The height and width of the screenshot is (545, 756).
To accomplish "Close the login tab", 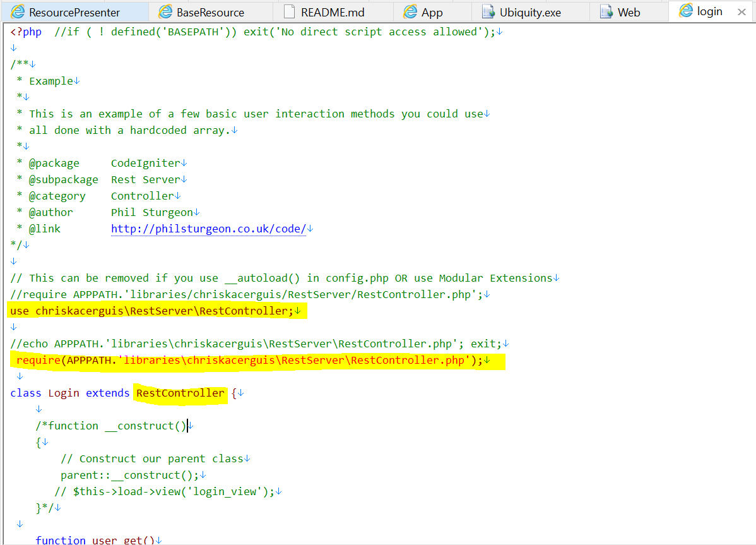I will coord(742,11).
